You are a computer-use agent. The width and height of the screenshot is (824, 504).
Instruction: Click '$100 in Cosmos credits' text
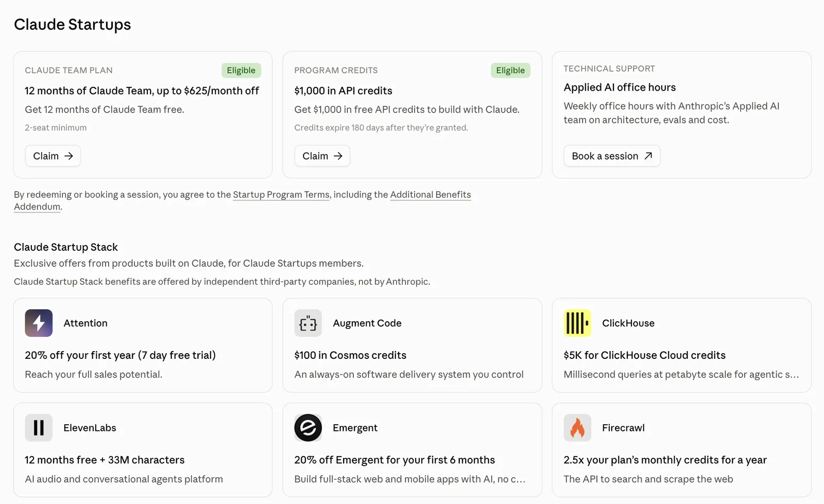coord(350,355)
